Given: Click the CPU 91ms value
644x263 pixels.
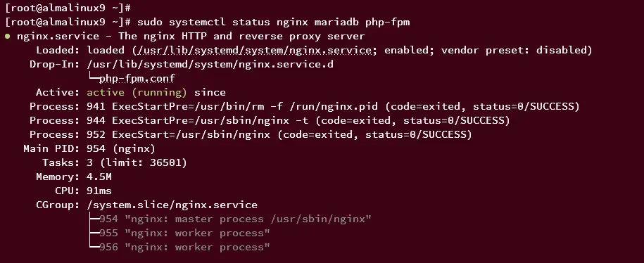Looking at the screenshot, I should coord(99,191).
